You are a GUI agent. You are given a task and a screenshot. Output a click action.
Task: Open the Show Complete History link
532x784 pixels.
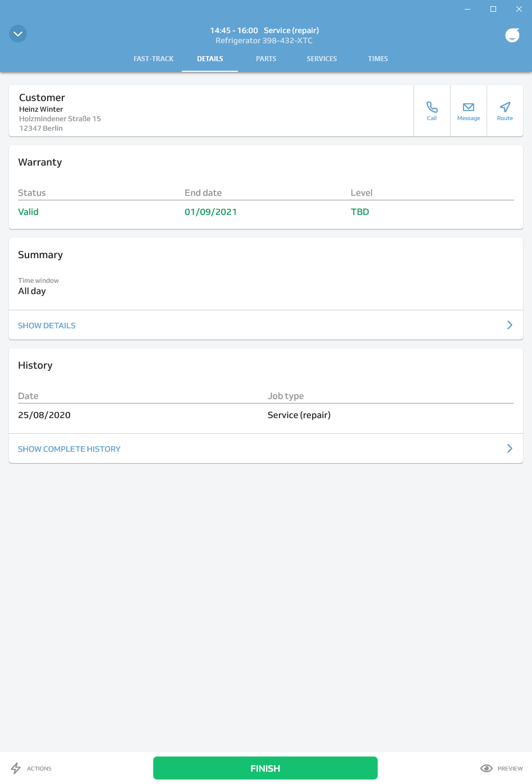tap(69, 449)
